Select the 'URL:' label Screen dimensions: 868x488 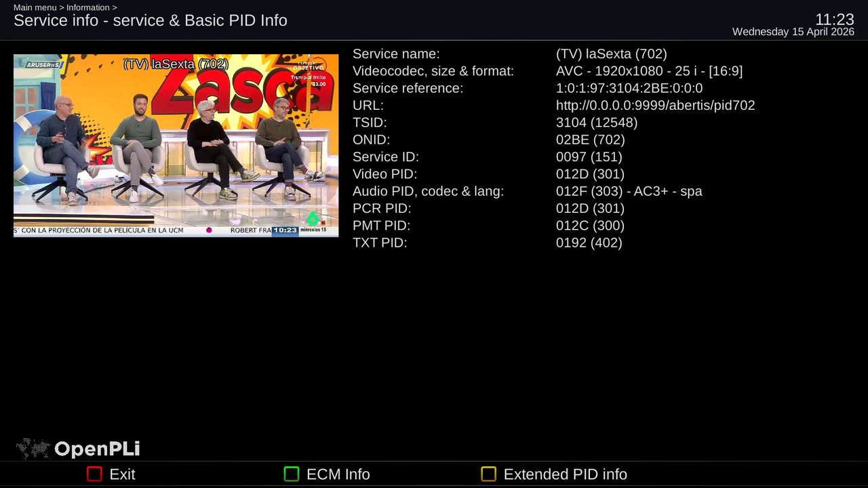(x=368, y=105)
